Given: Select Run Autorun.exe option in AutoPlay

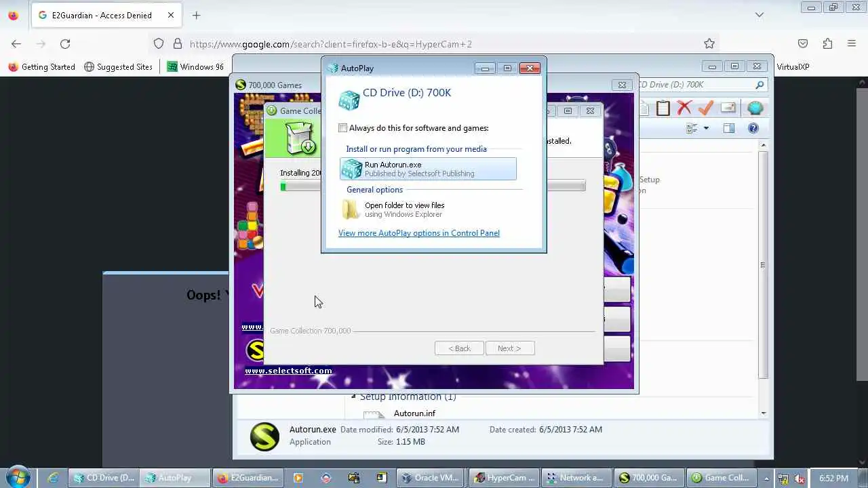Looking at the screenshot, I should coord(428,169).
